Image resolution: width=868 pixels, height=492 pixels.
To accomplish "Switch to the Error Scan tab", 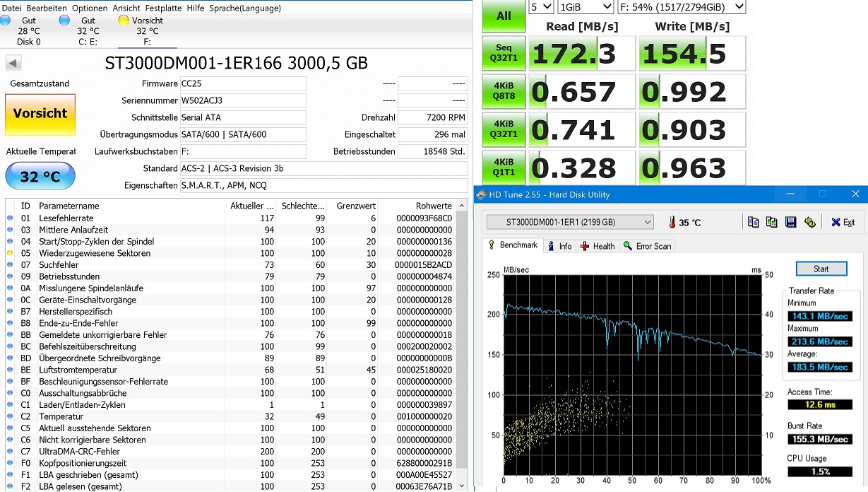I will click(647, 246).
